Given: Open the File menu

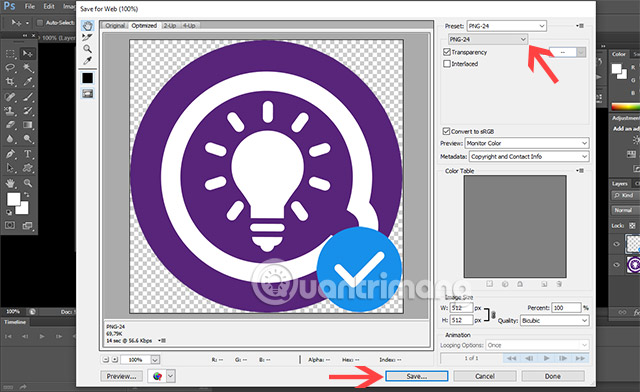Looking at the screenshot, I should click(x=30, y=7).
